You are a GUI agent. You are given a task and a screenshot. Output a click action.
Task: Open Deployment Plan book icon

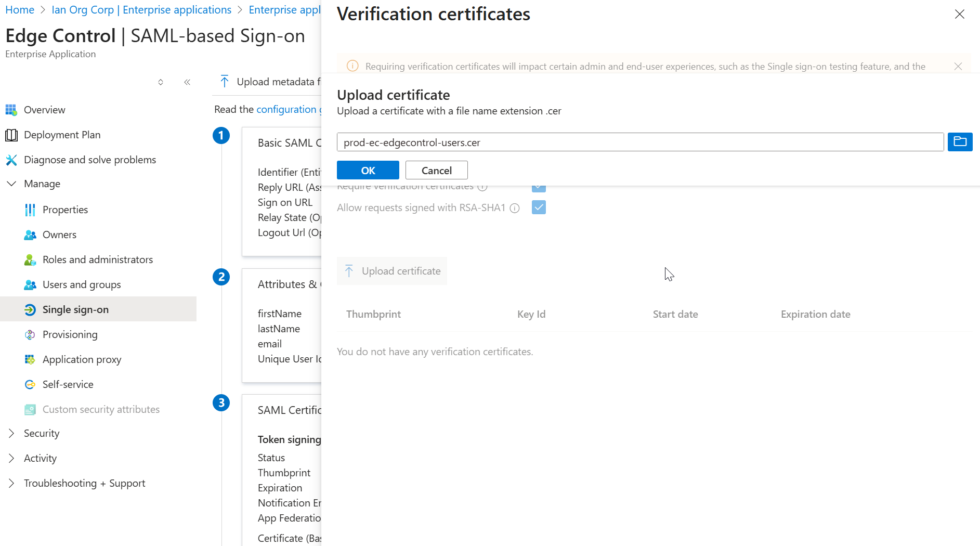[x=11, y=135]
